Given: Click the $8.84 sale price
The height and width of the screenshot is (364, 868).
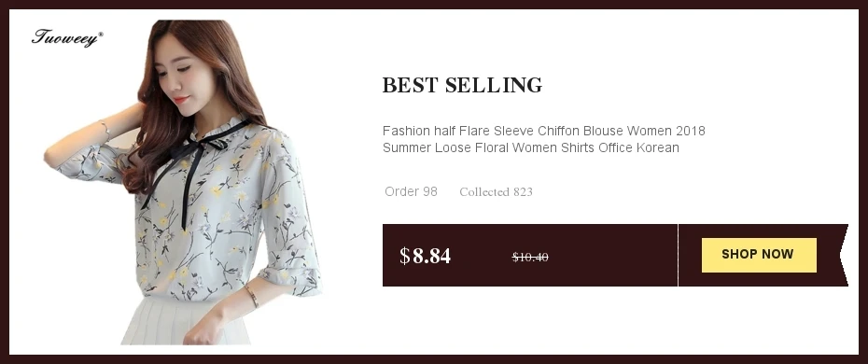Looking at the screenshot, I should pos(426,256).
